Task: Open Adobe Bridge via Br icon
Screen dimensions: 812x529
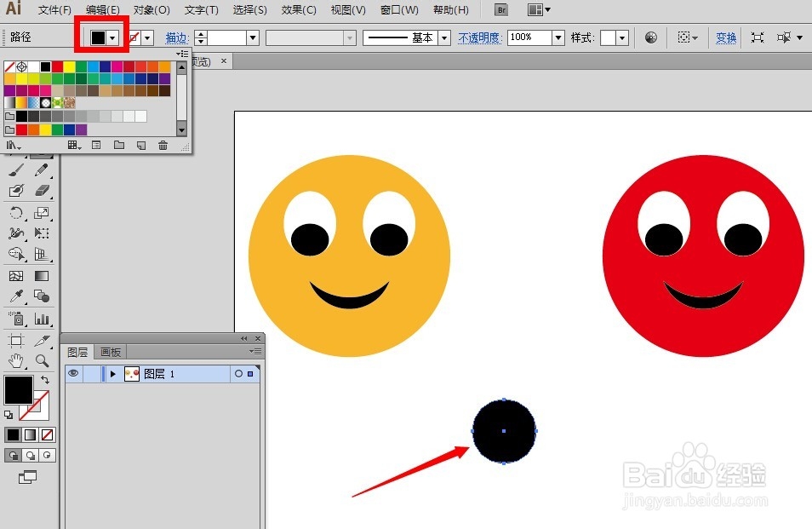Action: [500, 9]
